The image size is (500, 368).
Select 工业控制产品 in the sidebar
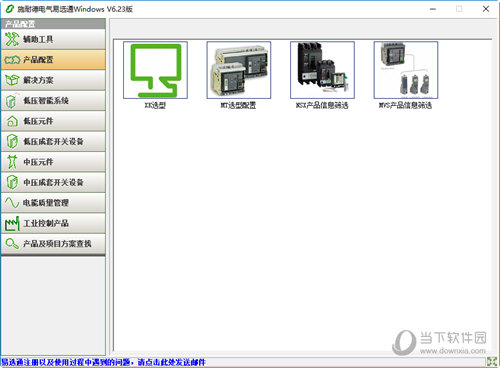coord(53,223)
